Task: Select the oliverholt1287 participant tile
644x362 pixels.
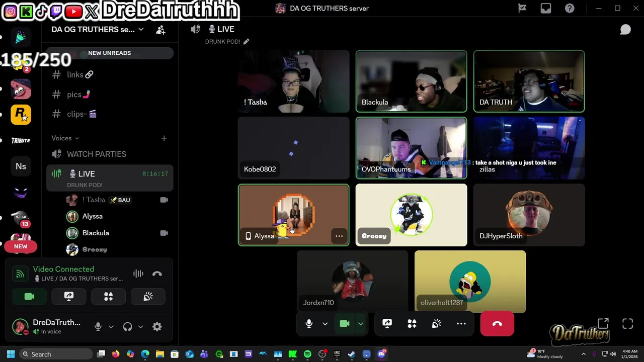Action: 470,282
